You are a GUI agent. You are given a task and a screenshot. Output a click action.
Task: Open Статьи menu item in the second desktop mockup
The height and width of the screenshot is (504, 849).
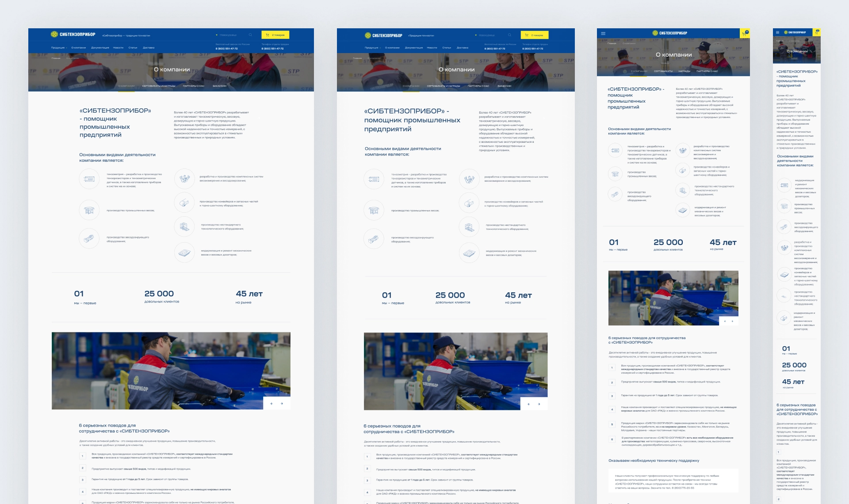tap(447, 48)
